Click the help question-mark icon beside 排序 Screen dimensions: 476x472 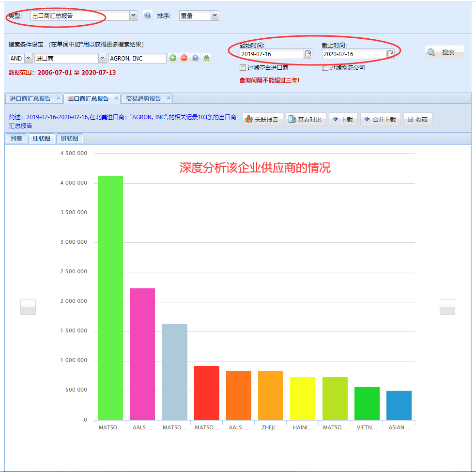147,15
